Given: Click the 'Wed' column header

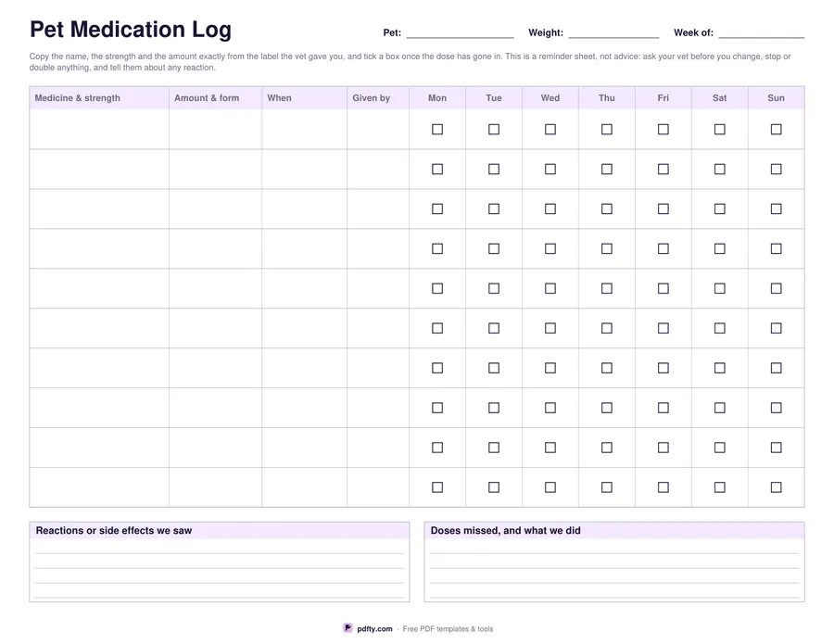Looking at the screenshot, I should [550, 98].
